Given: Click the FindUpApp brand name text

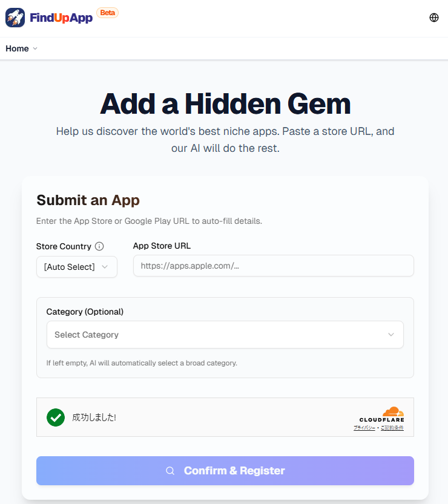Looking at the screenshot, I should pos(61,18).
